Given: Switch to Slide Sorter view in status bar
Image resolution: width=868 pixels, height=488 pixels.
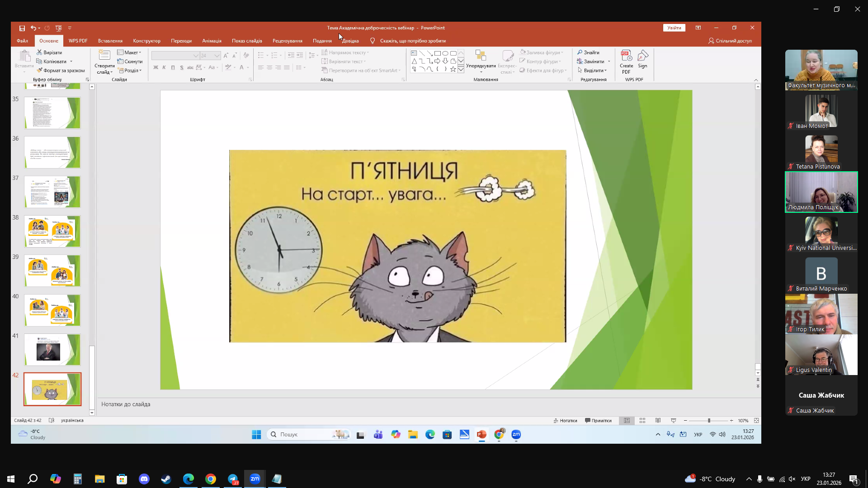Looking at the screenshot, I should (x=642, y=421).
